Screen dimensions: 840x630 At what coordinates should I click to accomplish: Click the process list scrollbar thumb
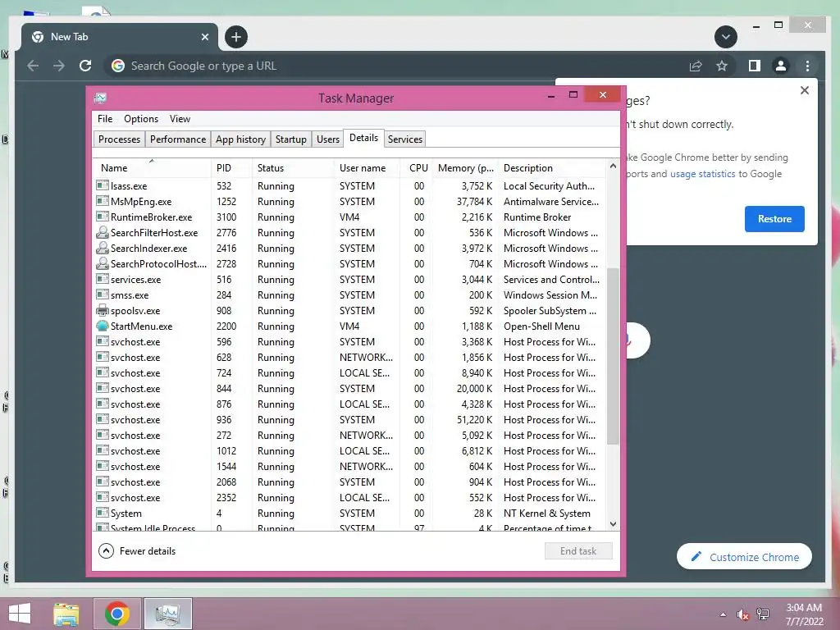point(613,356)
